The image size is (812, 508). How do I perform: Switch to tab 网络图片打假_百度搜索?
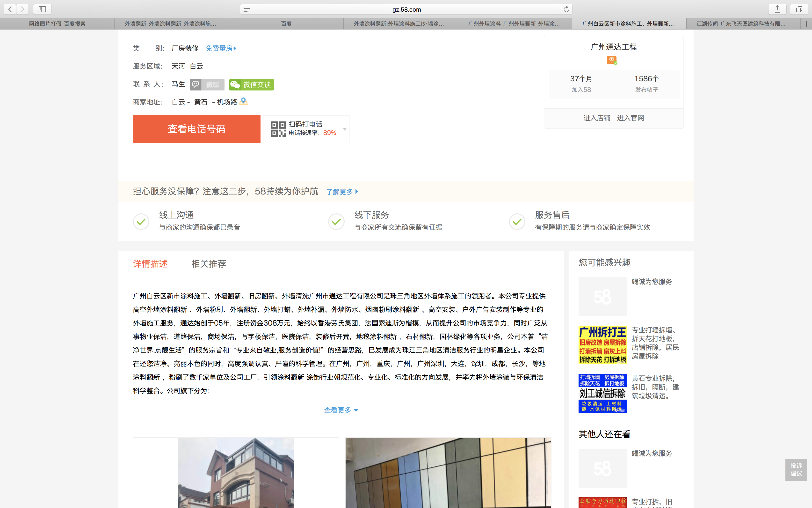(x=57, y=24)
